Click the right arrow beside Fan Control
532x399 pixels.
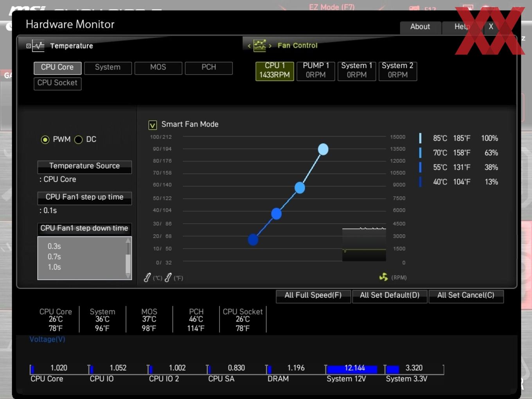270,46
